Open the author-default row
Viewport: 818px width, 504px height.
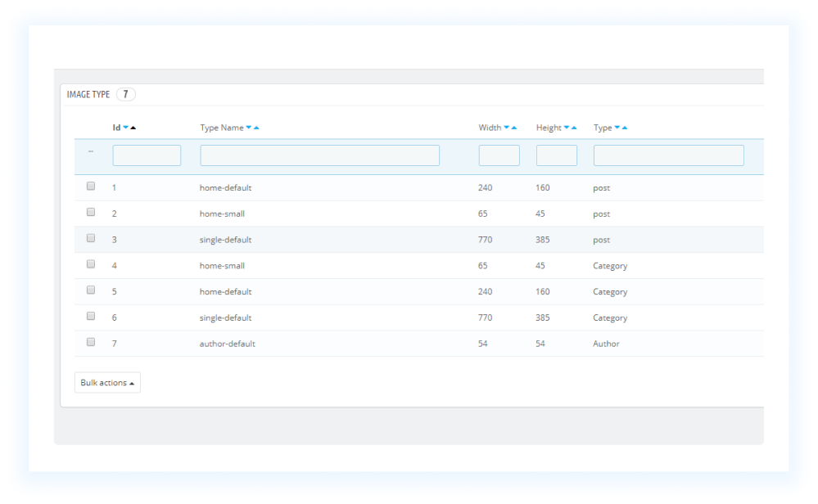[x=419, y=344]
